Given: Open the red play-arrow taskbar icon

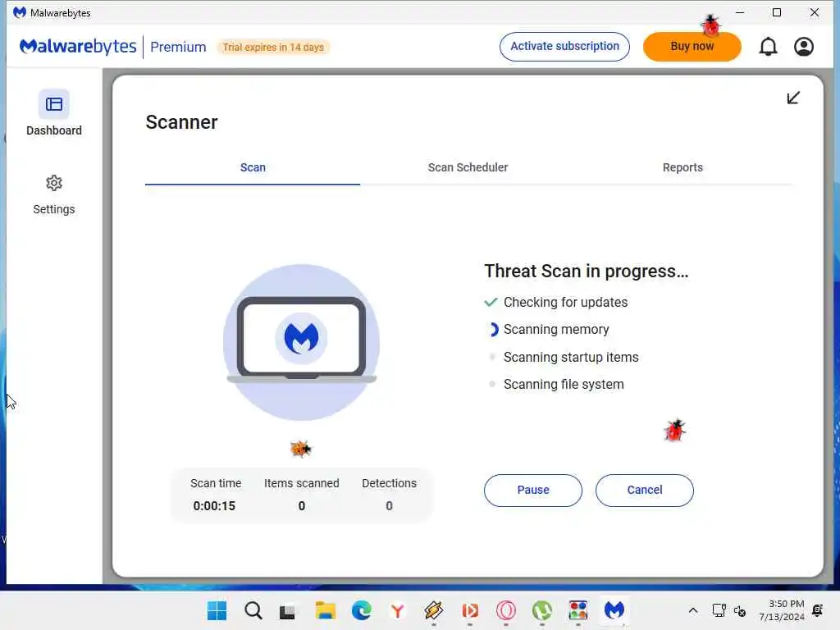Looking at the screenshot, I should (x=470, y=610).
